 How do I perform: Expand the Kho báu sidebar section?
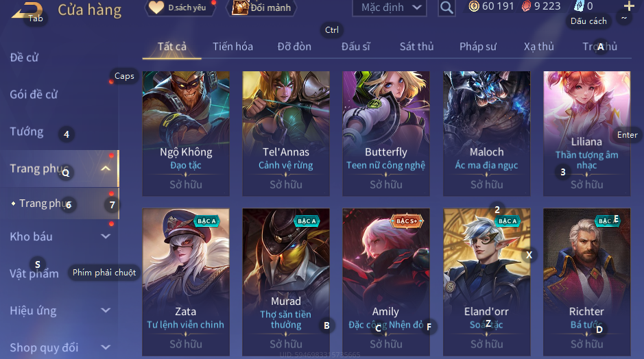pyautogui.click(x=106, y=236)
